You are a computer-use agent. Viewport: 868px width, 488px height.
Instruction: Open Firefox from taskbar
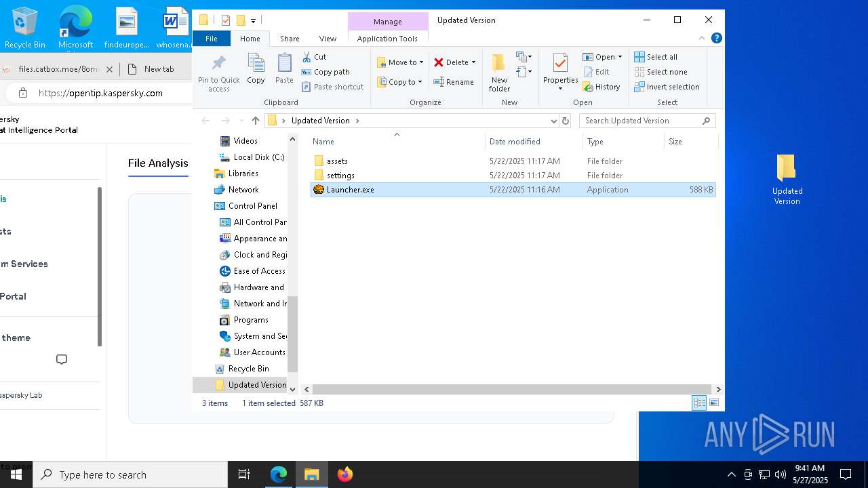pyautogui.click(x=344, y=474)
